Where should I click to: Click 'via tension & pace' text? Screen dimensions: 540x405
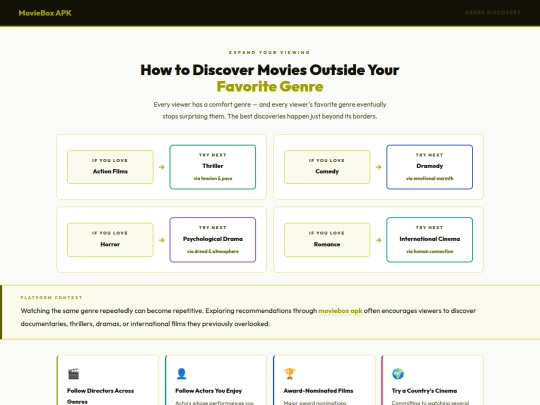coord(213,178)
